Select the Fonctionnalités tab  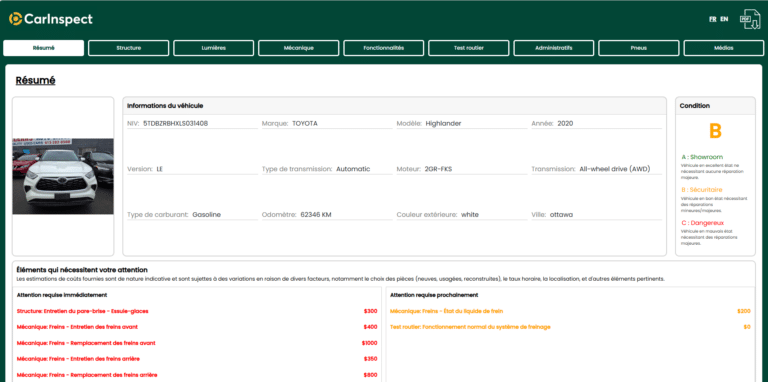click(384, 48)
